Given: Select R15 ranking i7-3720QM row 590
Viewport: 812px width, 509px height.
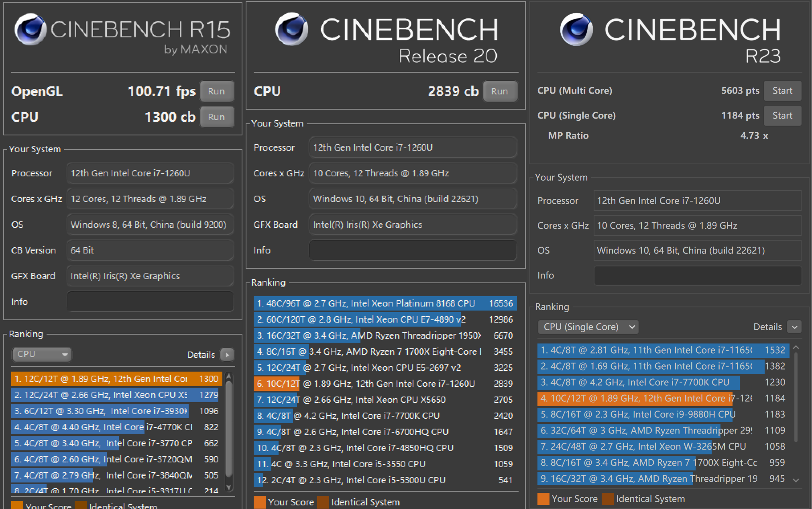Looking at the screenshot, I should pyautogui.click(x=116, y=459).
